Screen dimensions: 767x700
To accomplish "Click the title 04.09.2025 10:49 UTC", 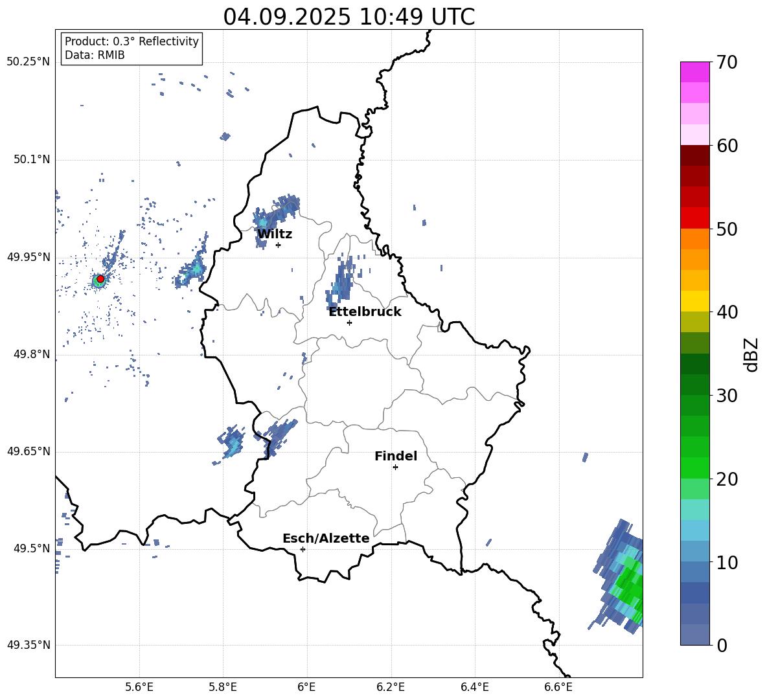I will 349,17.
